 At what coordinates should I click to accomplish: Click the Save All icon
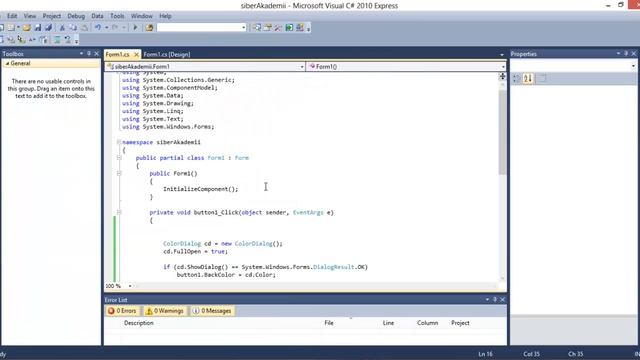coord(48,28)
